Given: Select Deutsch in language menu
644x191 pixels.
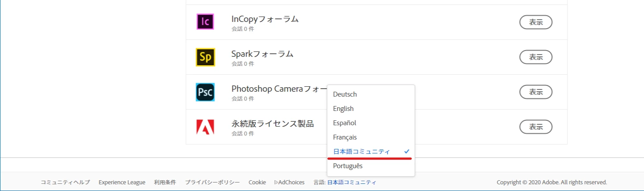Looking at the screenshot, I should [371, 94].
